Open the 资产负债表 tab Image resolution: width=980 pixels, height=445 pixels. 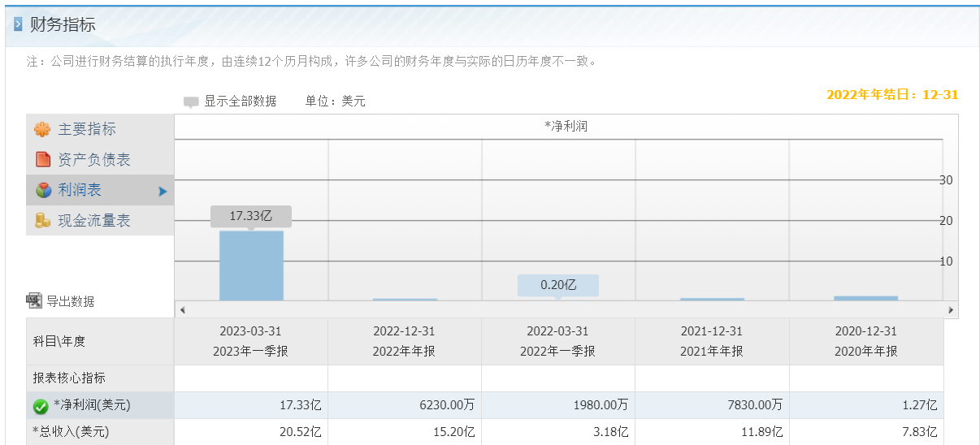100,160
